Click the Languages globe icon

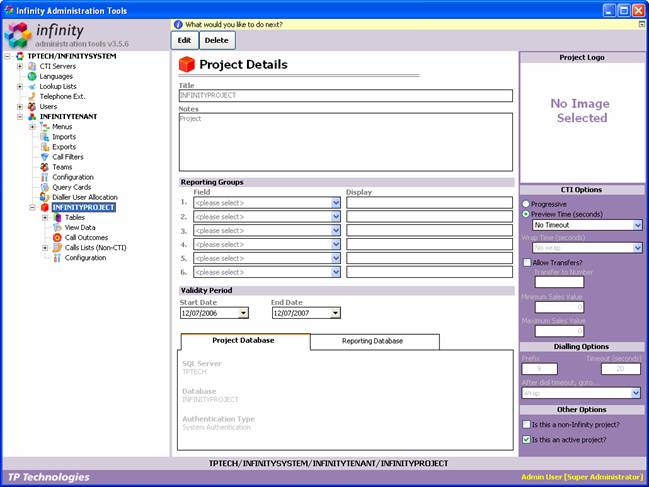(x=32, y=76)
